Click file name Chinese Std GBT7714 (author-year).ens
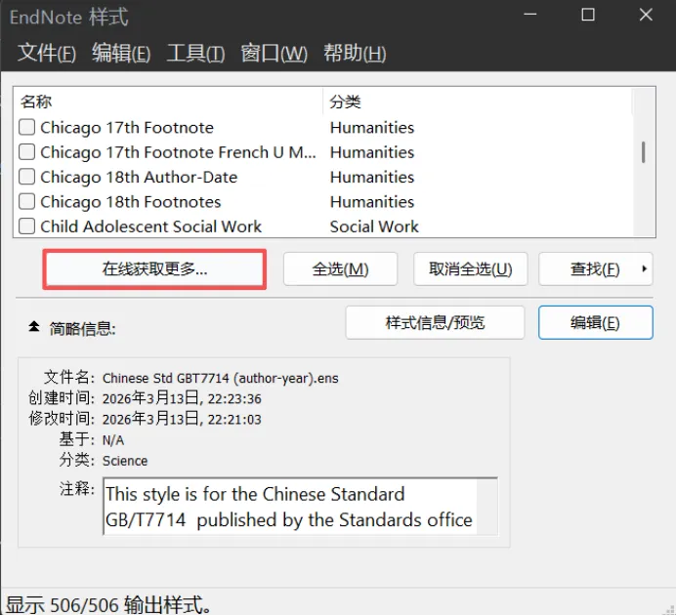This screenshot has height=616, width=676. (221, 378)
